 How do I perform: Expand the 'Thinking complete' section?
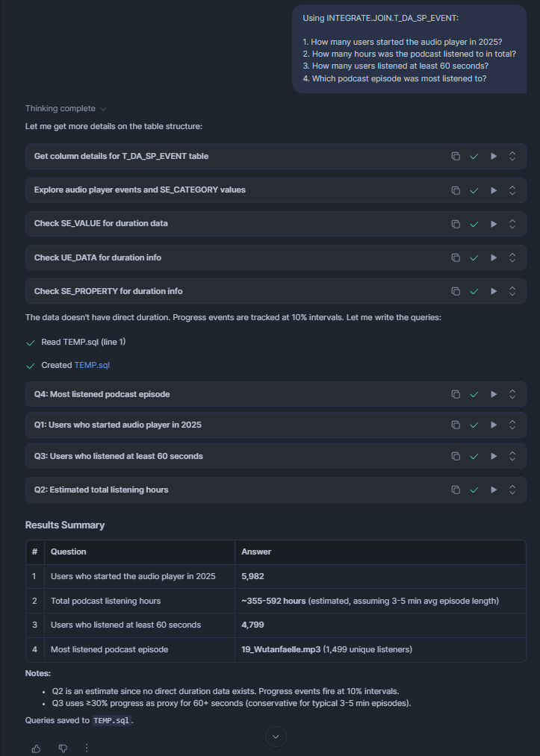tap(65, 109)
